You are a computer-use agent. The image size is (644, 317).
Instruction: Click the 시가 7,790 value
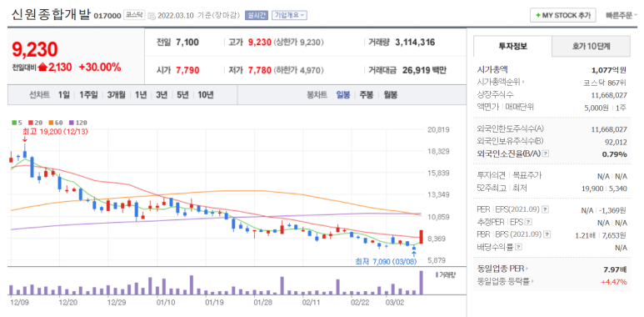187,70
